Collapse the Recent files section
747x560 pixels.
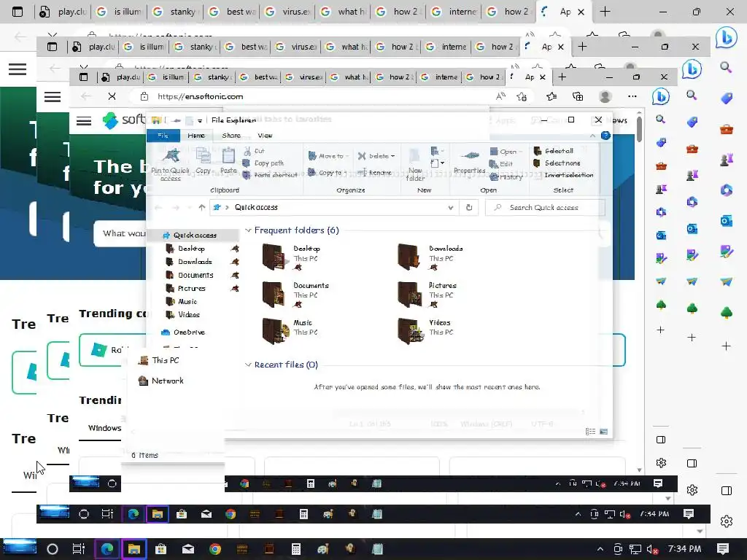pyautogui.click(x=248, y=365)
